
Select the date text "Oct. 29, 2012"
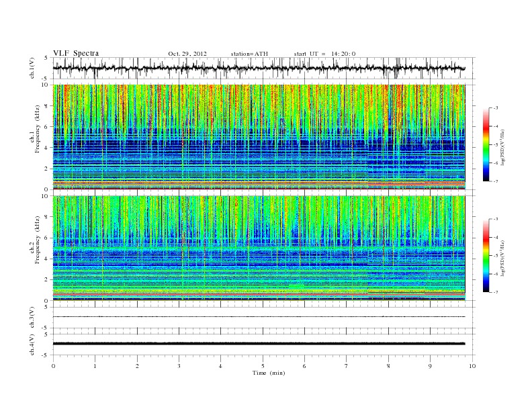point(187,54)
